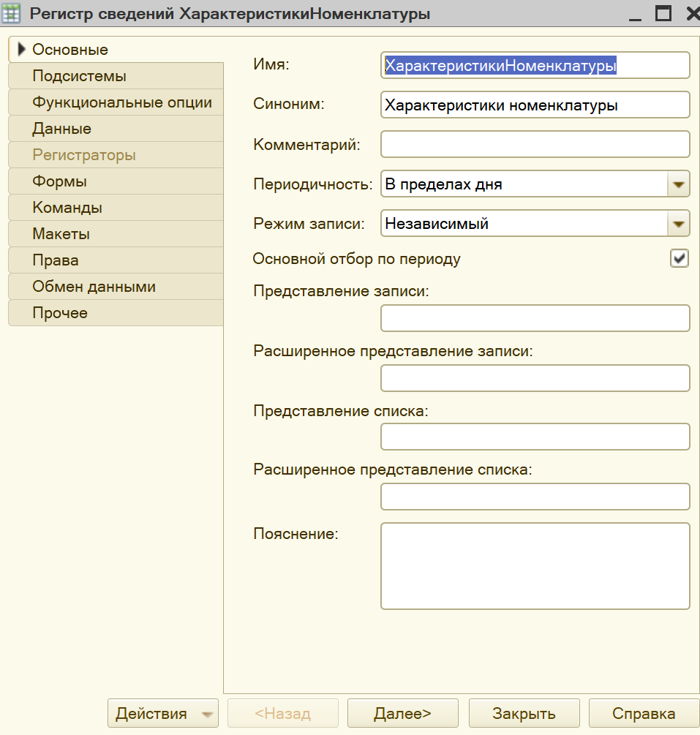Go to the Данные tab
This screenshot has height=735, width=700.
click(x=116, y=129)
